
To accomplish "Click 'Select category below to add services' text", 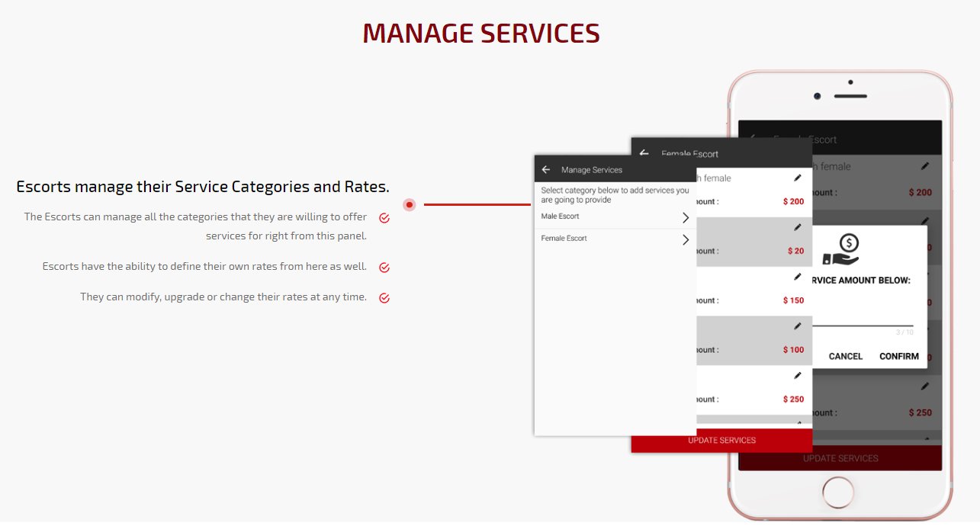I will point(615,195).
